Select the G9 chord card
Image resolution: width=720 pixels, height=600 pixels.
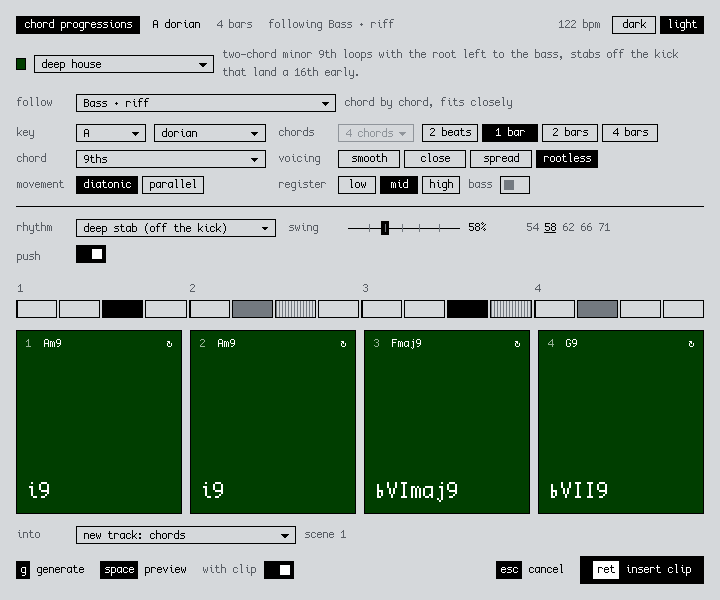click(621, 422)
